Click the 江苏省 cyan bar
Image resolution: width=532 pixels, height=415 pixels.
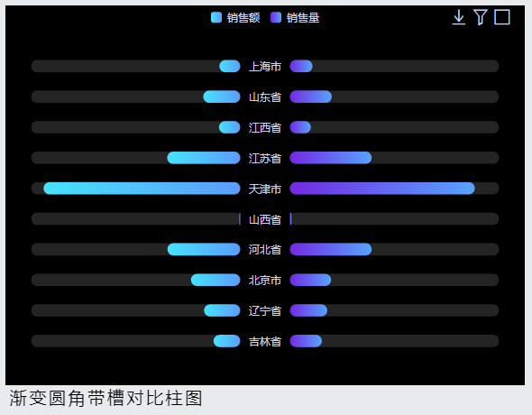204,158
